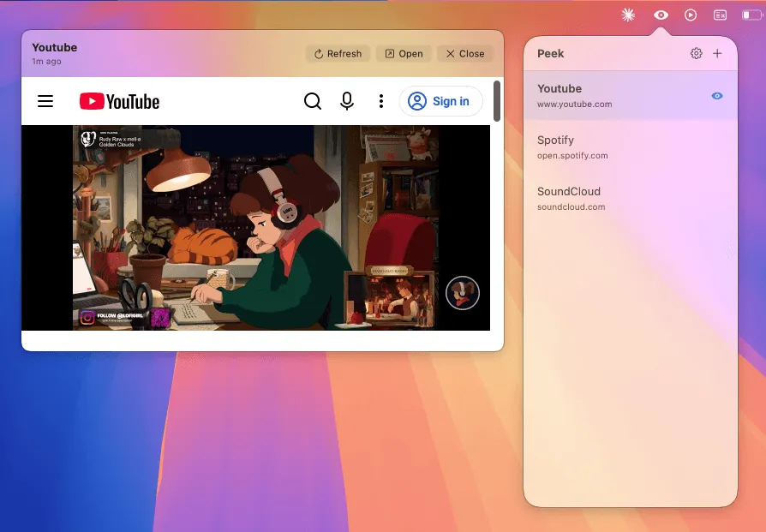Open the Youtube peek in a browser

coord(404,53)
